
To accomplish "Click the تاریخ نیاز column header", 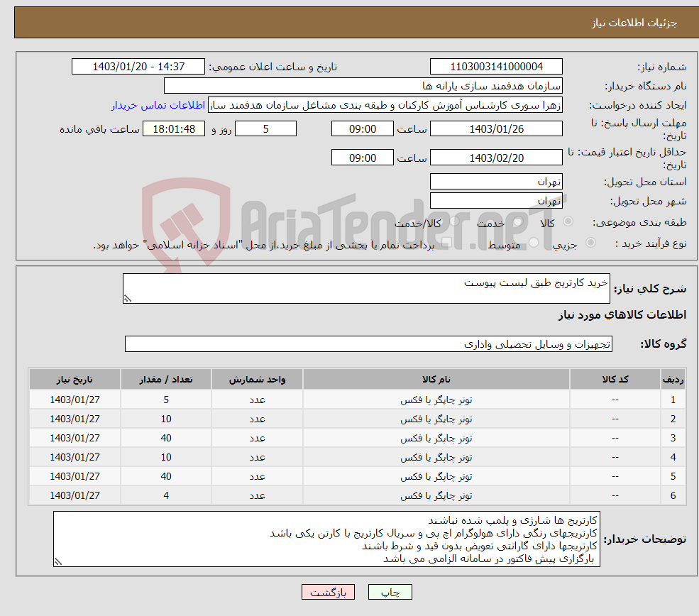I will [75, 379].
